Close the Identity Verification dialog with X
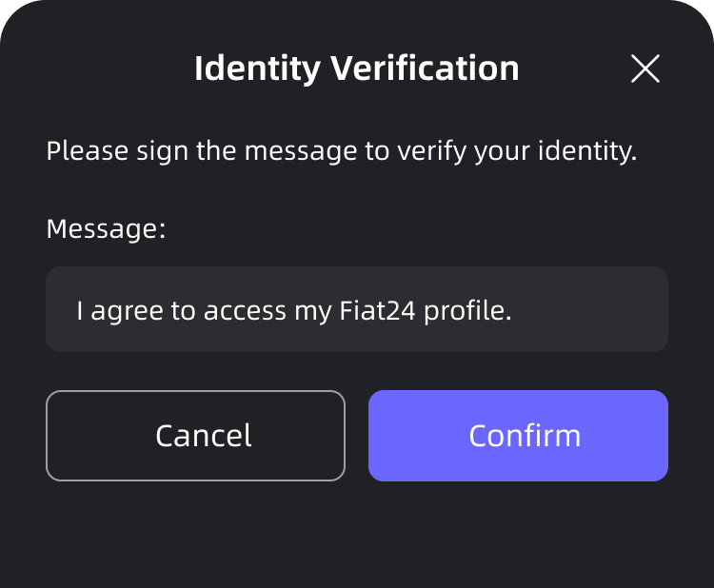The width and height of the screenshot is (714, 588). 645,69
